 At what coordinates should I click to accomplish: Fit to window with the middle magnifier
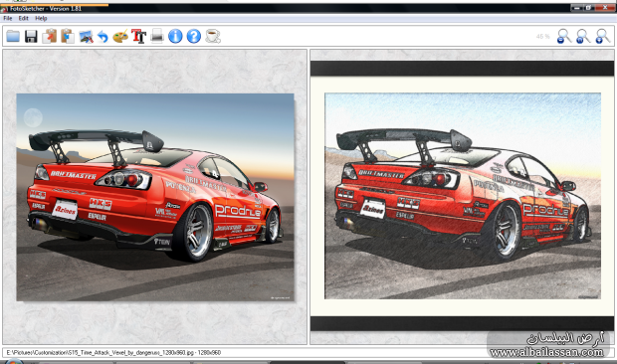tap(583, 36)
